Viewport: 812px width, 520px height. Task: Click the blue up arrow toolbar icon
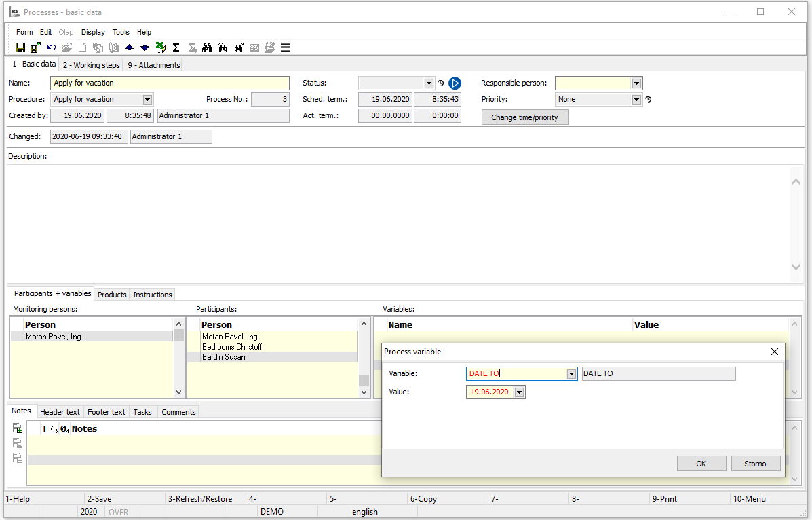129,48
